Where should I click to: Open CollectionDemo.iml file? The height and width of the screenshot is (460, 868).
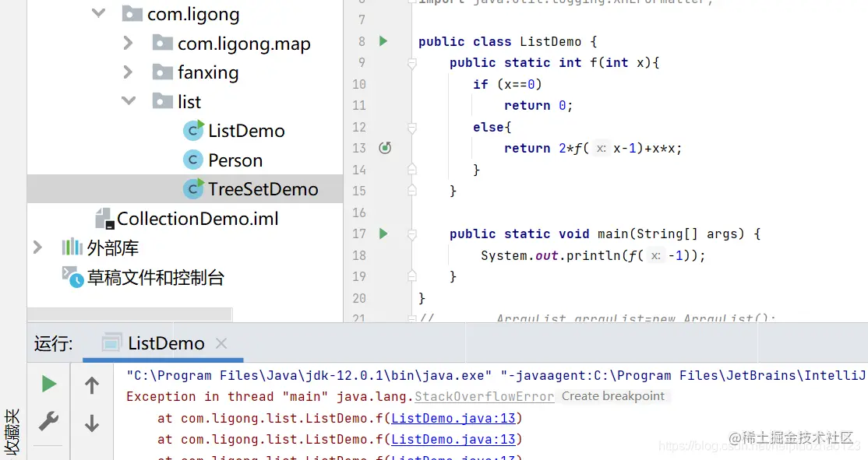click(x=198, y=219)
